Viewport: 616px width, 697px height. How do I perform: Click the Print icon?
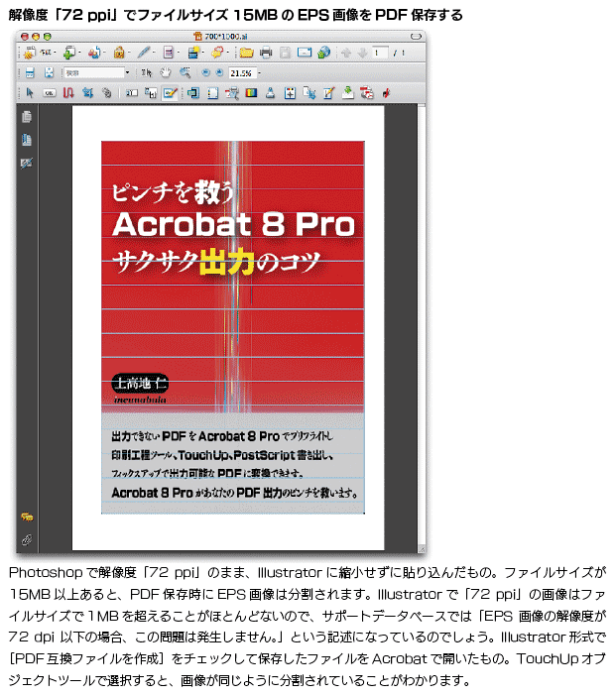click(x=266, y=53)
